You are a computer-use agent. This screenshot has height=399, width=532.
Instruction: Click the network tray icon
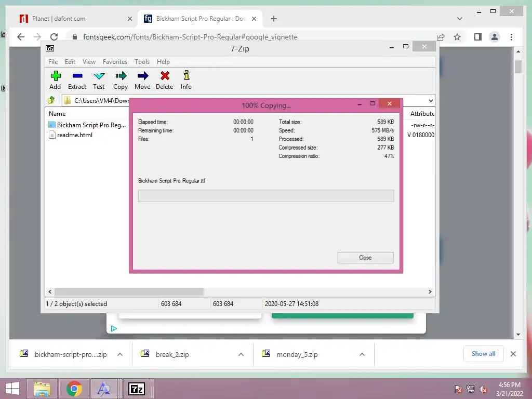(471, 389)
